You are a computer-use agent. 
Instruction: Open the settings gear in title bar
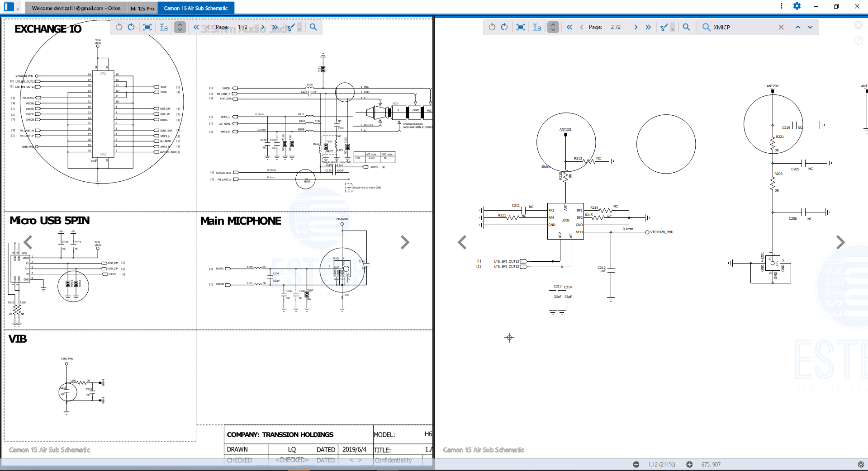point(797,6)
